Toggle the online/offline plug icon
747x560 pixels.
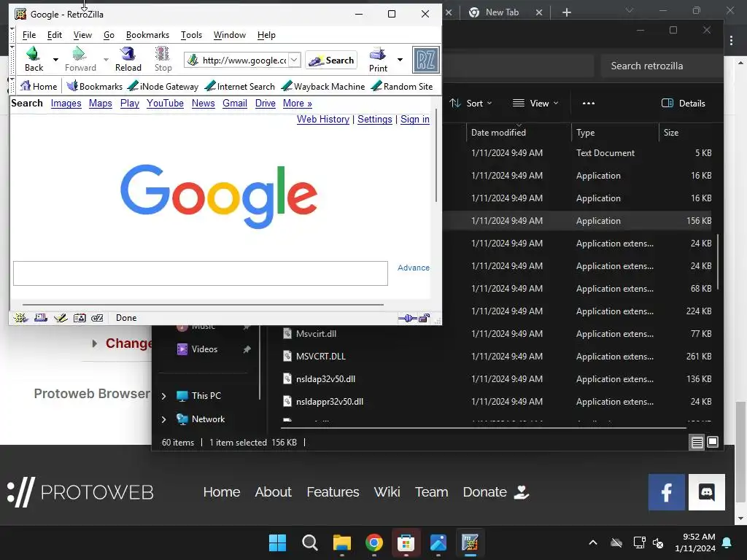tap(407, 318)
